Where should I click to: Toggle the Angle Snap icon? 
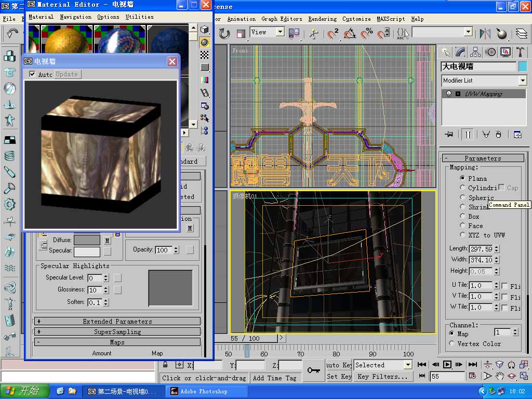(350, 34)
